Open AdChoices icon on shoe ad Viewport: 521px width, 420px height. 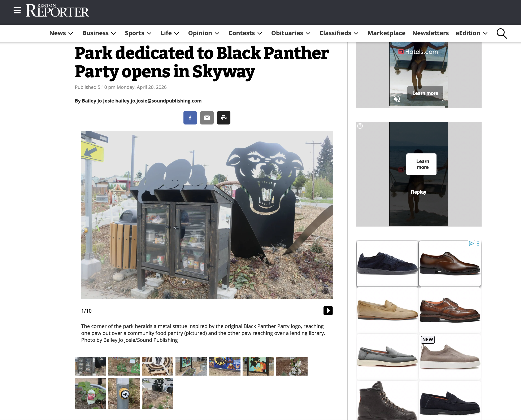tap(471, 244)
